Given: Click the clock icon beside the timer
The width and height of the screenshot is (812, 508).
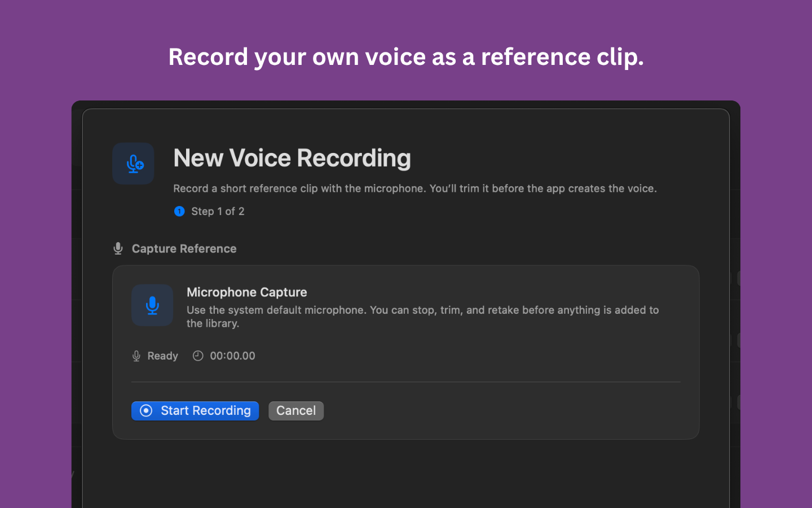Looking at the screenshot, I should (198, 356).
